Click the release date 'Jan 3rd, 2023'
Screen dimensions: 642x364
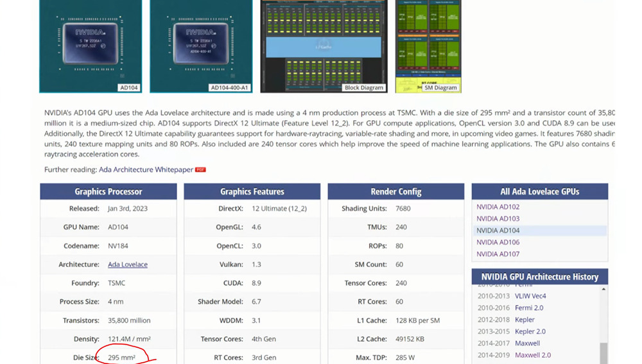pos(128,209)
